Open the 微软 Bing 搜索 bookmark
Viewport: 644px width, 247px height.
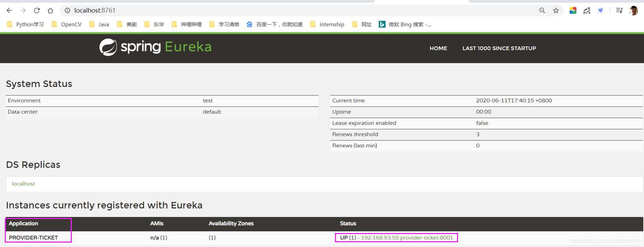[x=405, y=24]
